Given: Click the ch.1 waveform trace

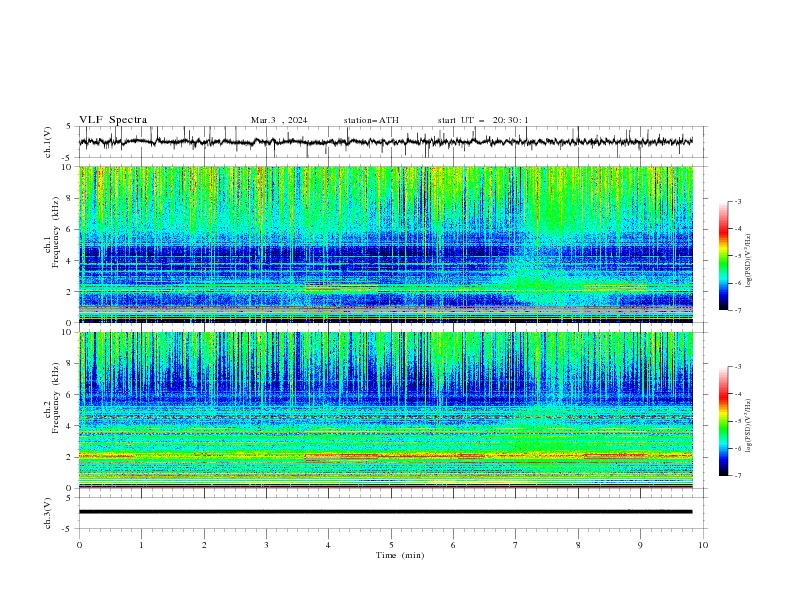Looking at the screenshot, I should [x=385, y=142].
